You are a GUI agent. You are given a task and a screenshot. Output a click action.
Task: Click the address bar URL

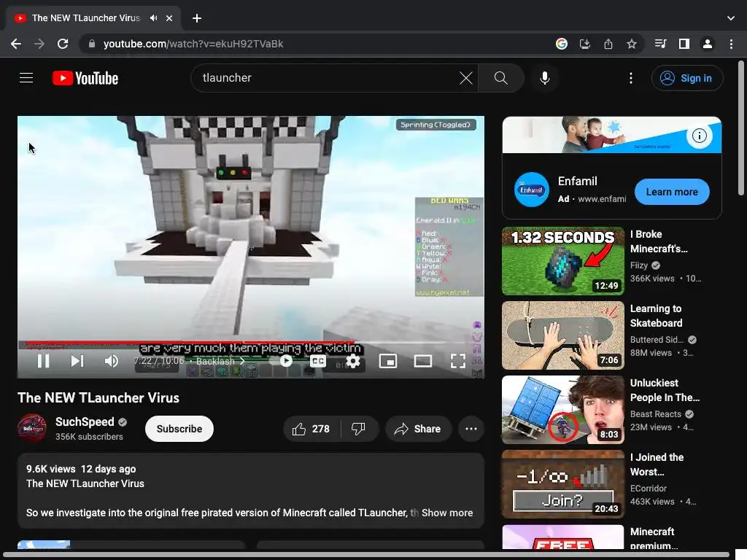coord(193,44)
